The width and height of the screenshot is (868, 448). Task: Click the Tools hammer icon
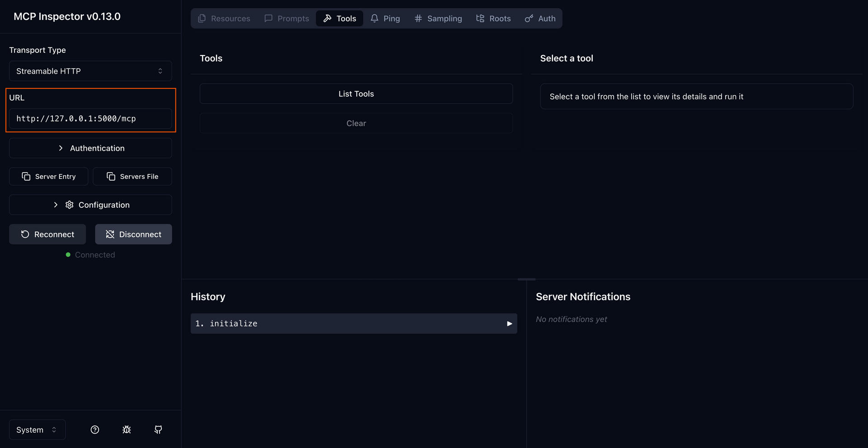(x=327, y=18)
